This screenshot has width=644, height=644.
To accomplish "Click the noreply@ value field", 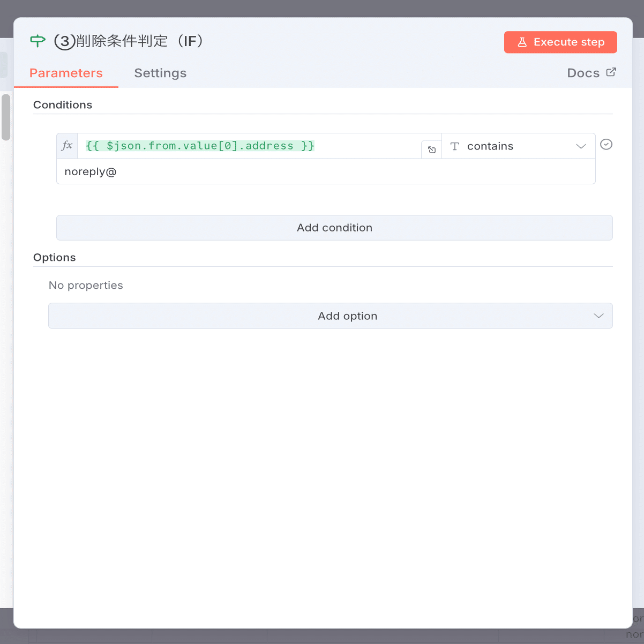I will [x=326, y=171].
